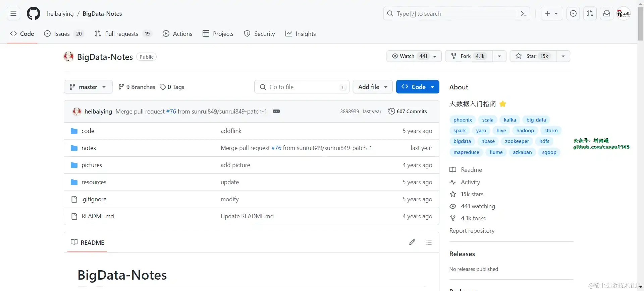The image size is (644, 291).
Task: Click the 607 Commits history link
Action: click(408, 111)
